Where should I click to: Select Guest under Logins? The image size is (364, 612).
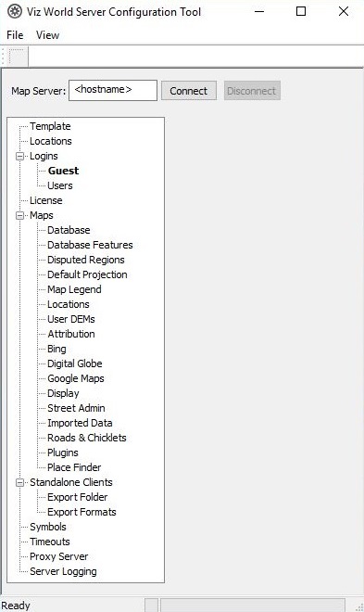63,171
